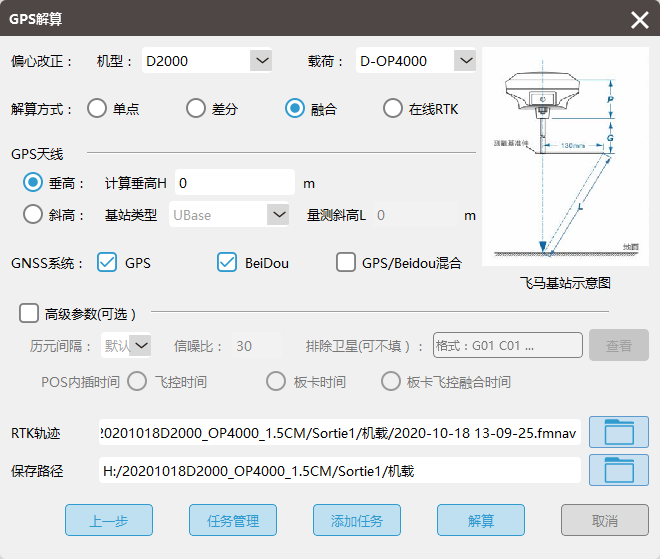Click the 飞马基站示意图 diagram image

pyautogui.click(x=565, y=156)
